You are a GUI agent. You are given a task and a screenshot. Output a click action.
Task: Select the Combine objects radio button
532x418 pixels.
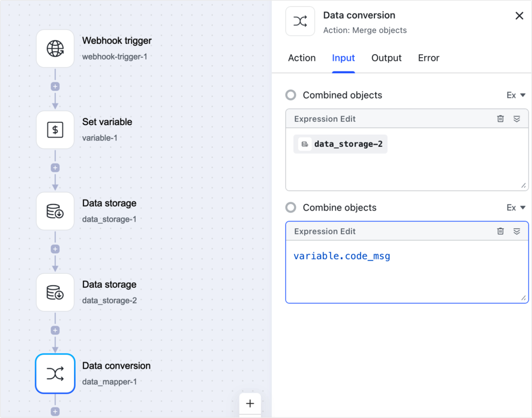pyautogui.click(x=290, y=207)
